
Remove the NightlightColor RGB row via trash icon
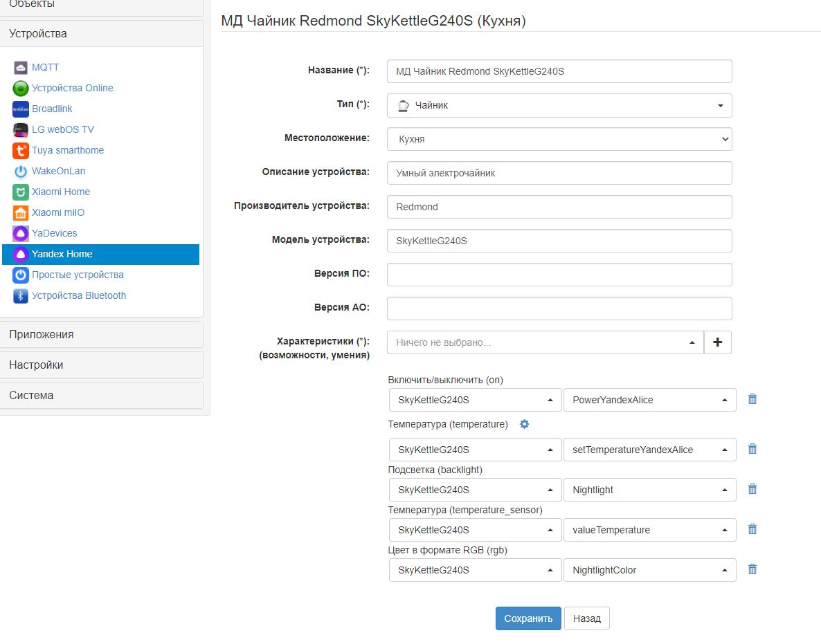pyautogui.click(x=752, y=570)
